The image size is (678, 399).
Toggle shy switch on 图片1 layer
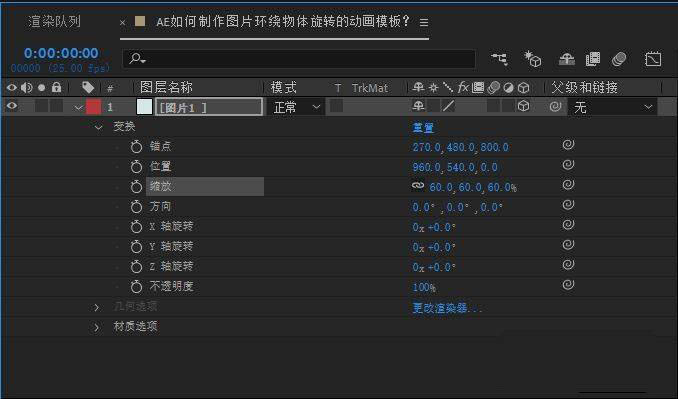pyautogui.click(x=418, y=106)
